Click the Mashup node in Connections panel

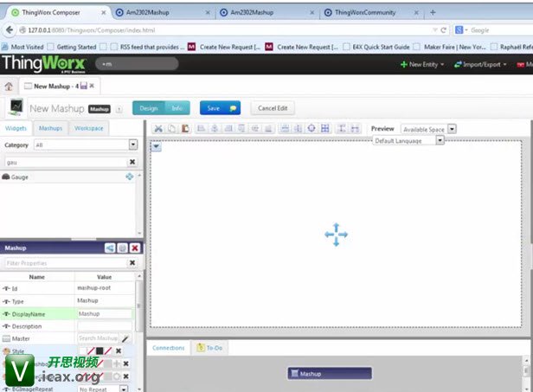(x=330, y=373)
